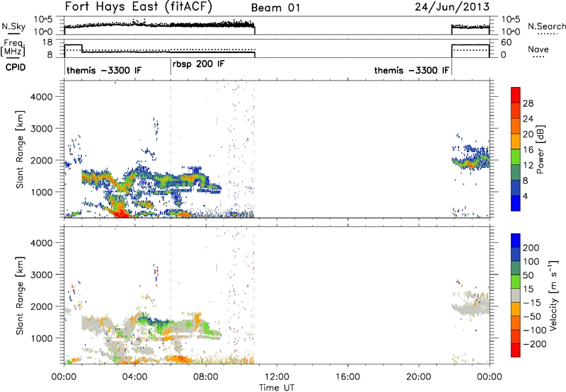Click the date '24/Jun/2013'
This screenshot has width=566, height=392.
click(x=452, y=7)
